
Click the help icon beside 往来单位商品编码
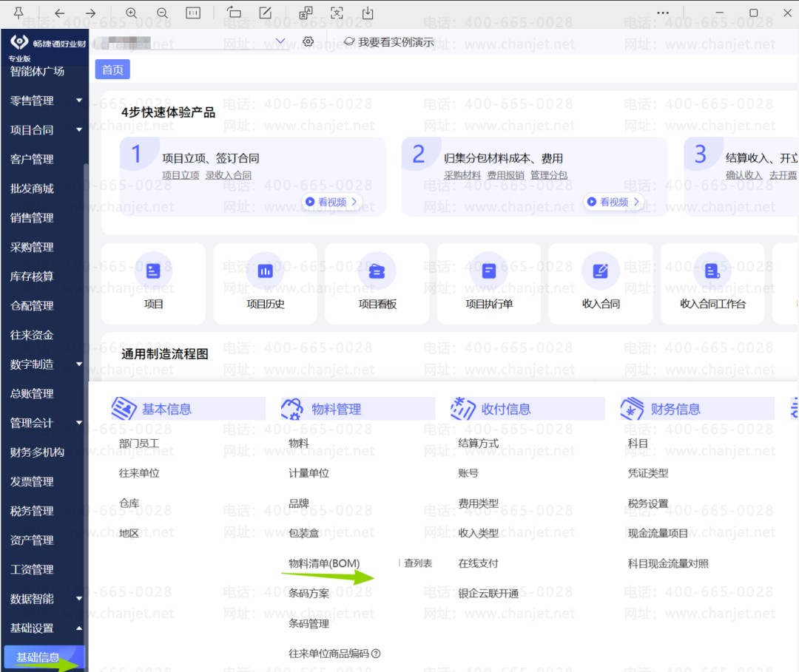point(376,654)
